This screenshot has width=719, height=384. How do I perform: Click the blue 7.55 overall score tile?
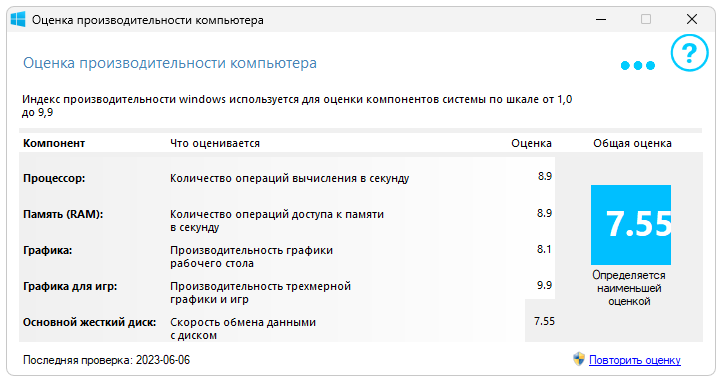pyautogui.click(x=631, y=225)
